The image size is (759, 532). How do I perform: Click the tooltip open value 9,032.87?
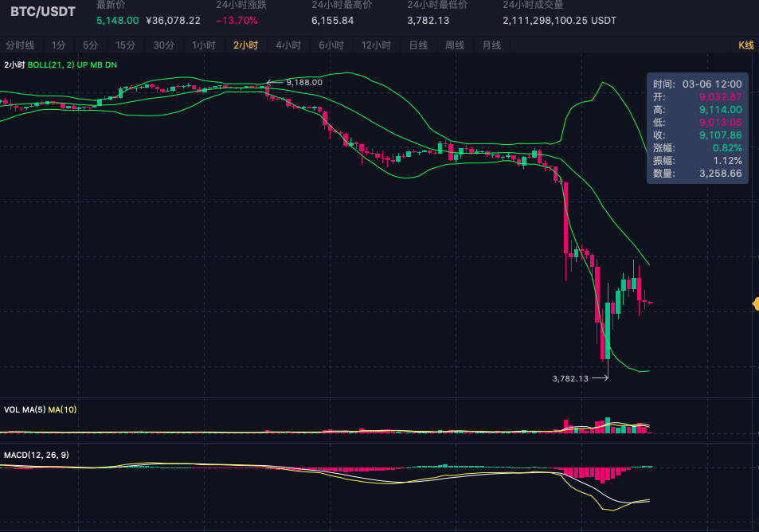(720, 97)
